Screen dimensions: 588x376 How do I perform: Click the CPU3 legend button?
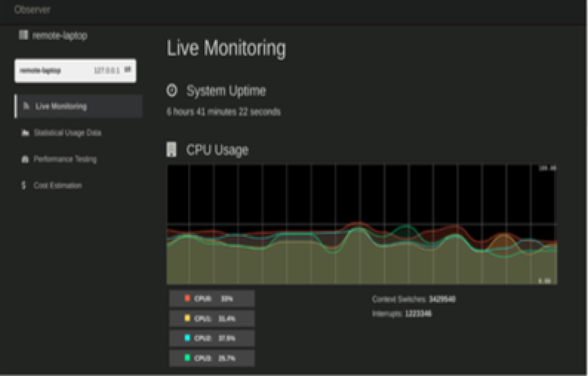(212, 358)
